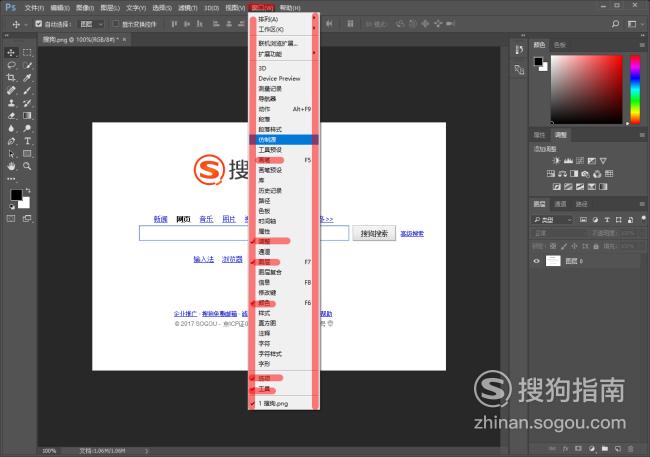650x457 pixels.
Task: Open the Edit Toolbar three-dots button
Action: point(11,179)
